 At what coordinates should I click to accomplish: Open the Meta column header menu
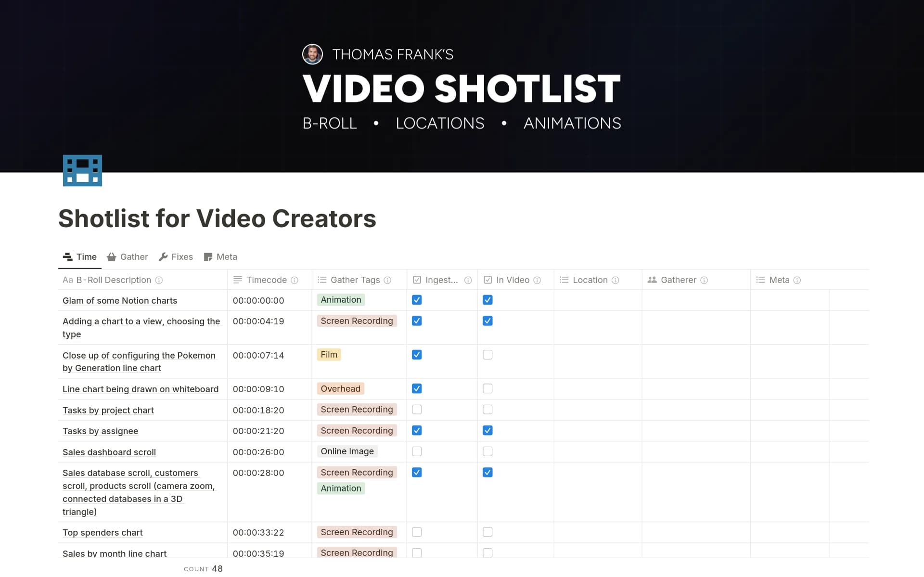coord(779,280)
